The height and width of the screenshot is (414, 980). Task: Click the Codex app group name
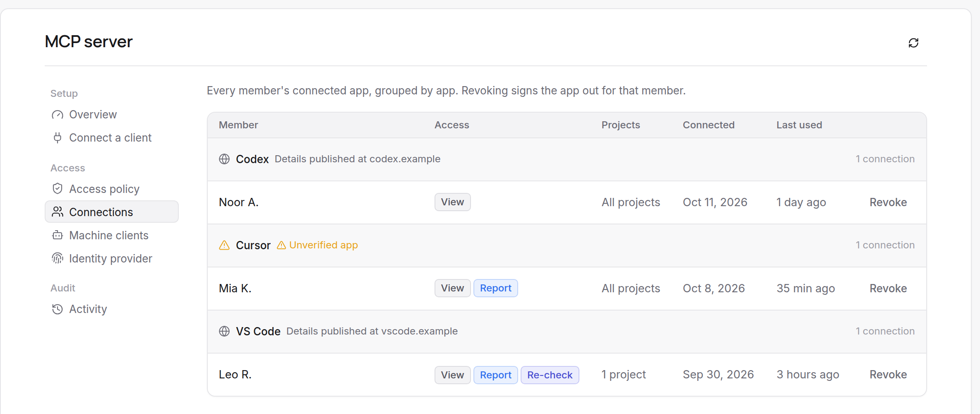252,159
